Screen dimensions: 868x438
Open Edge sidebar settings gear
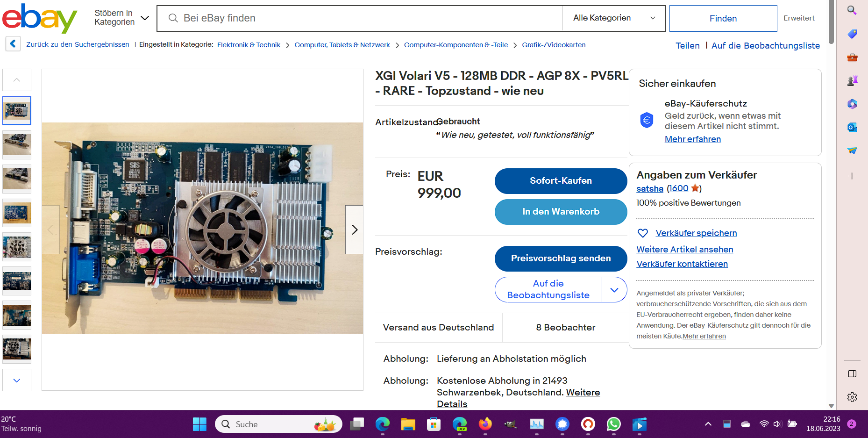tap(852, 397)
